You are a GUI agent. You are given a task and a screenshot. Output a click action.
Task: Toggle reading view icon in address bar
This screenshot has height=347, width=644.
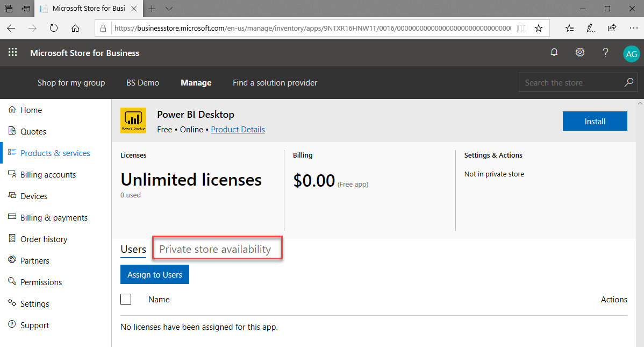(521, 29)
